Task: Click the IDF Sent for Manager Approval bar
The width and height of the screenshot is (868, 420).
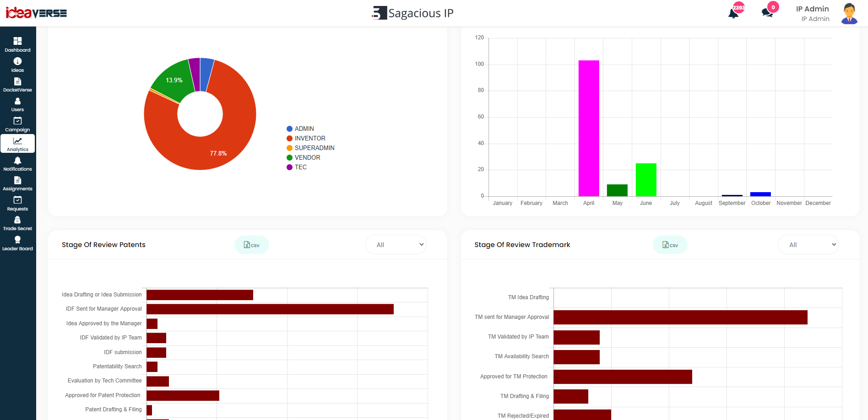Action: [270, 309]
